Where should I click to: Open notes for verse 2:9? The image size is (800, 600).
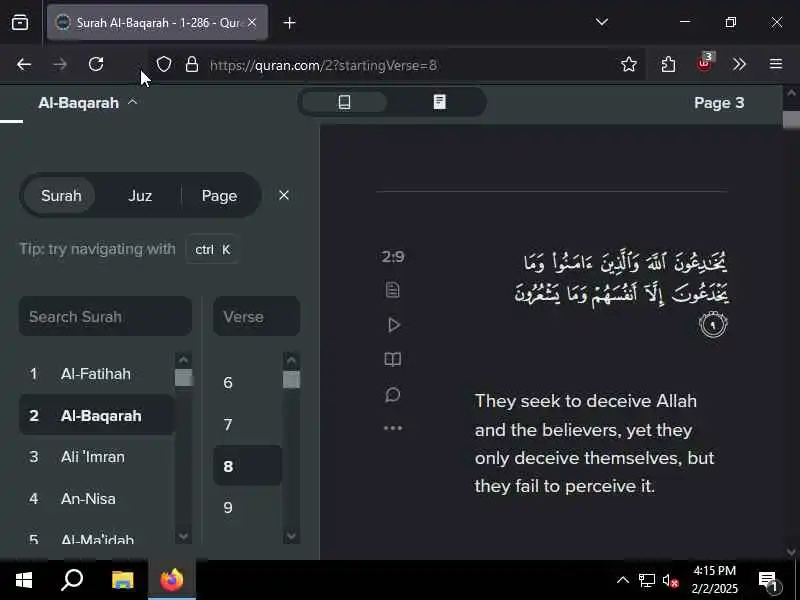[393, 290]
